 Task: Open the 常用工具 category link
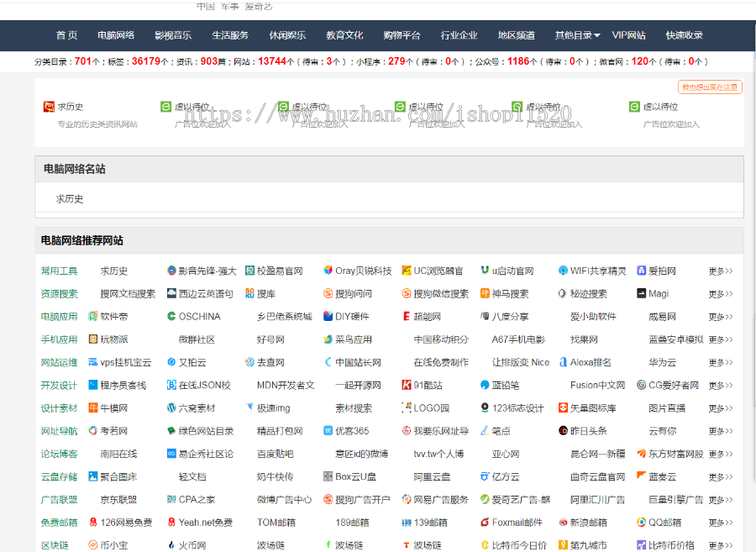60,271
